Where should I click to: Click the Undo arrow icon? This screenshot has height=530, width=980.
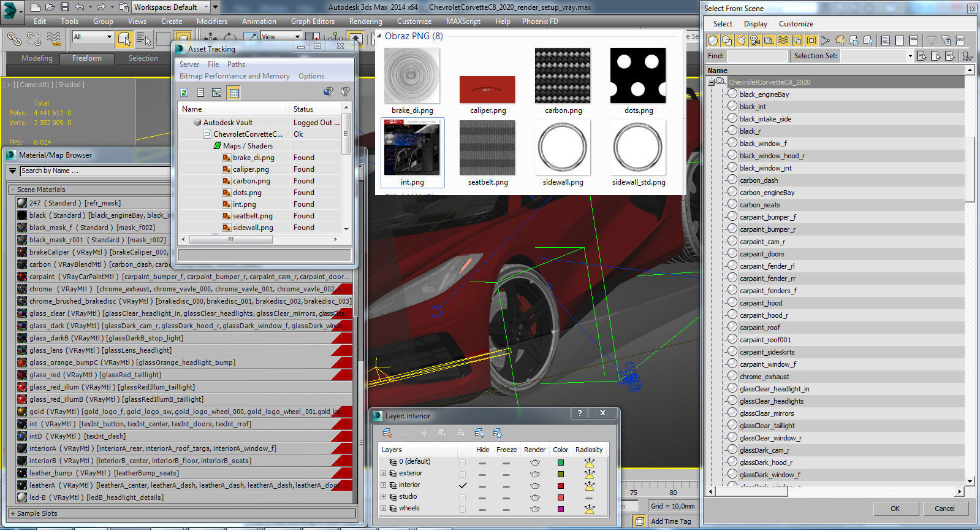point(80,7)
